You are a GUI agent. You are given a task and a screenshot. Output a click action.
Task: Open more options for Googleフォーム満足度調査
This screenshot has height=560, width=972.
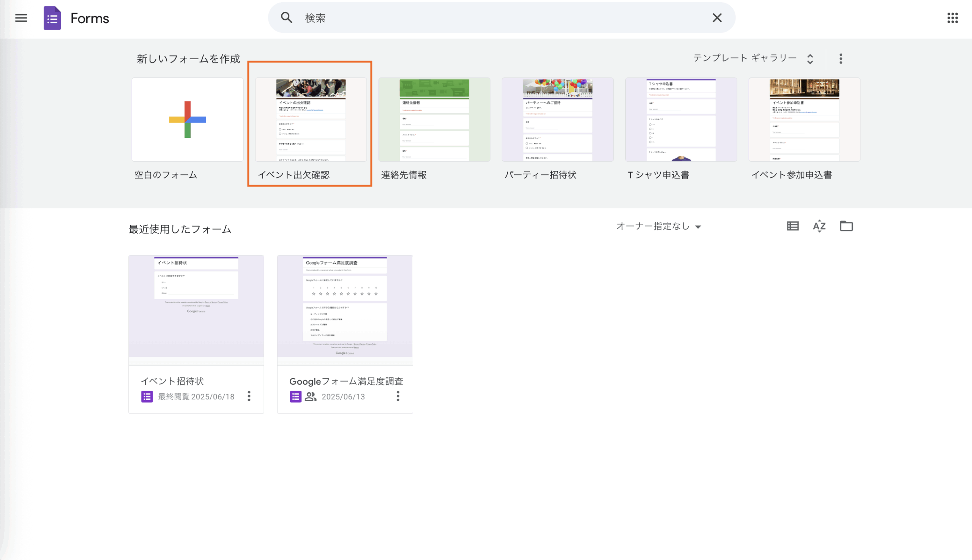click(398, 396)
